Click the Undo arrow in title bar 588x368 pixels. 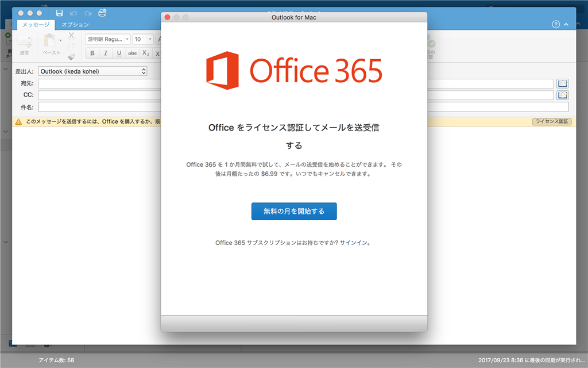coord(73,13)
